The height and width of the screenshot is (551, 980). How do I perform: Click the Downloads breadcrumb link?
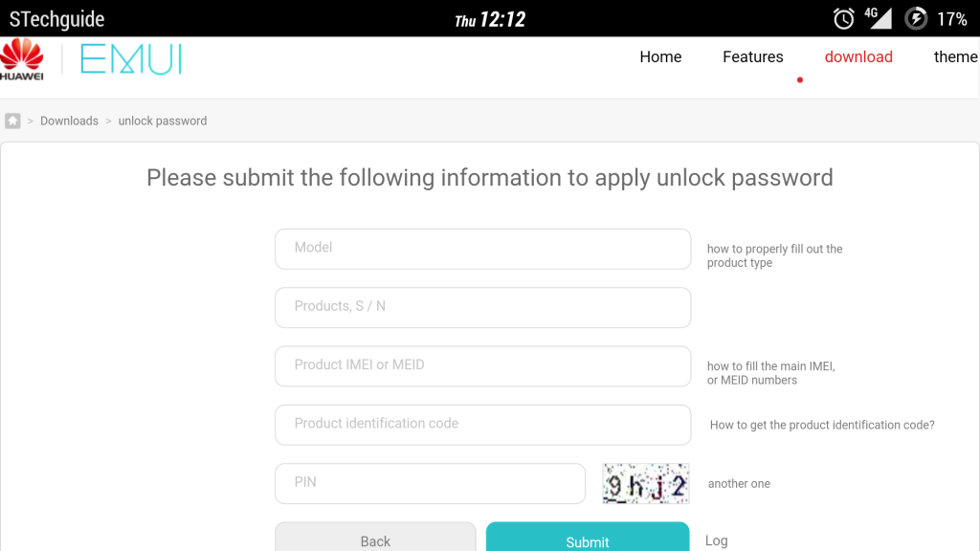69,121
